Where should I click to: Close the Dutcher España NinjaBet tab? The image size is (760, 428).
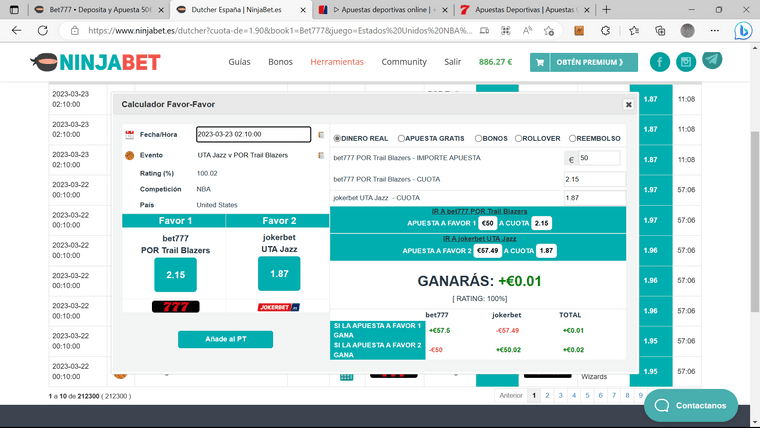tap(303, 10)
